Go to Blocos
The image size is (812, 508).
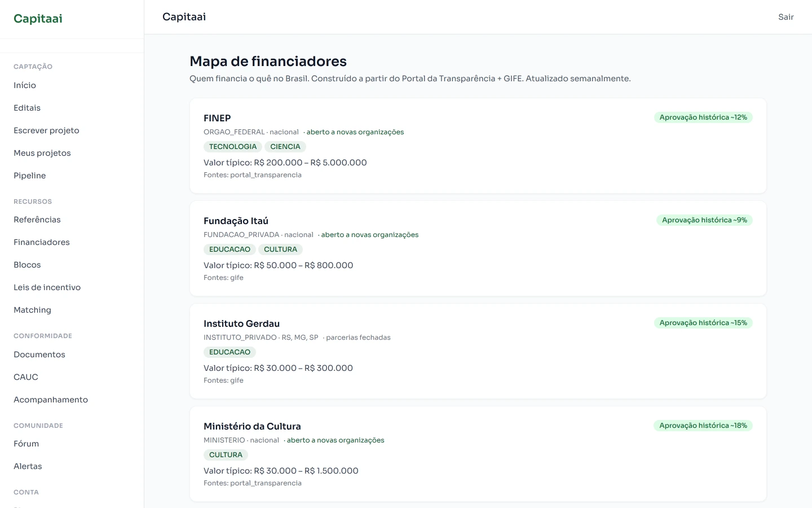tap(27, 265)
